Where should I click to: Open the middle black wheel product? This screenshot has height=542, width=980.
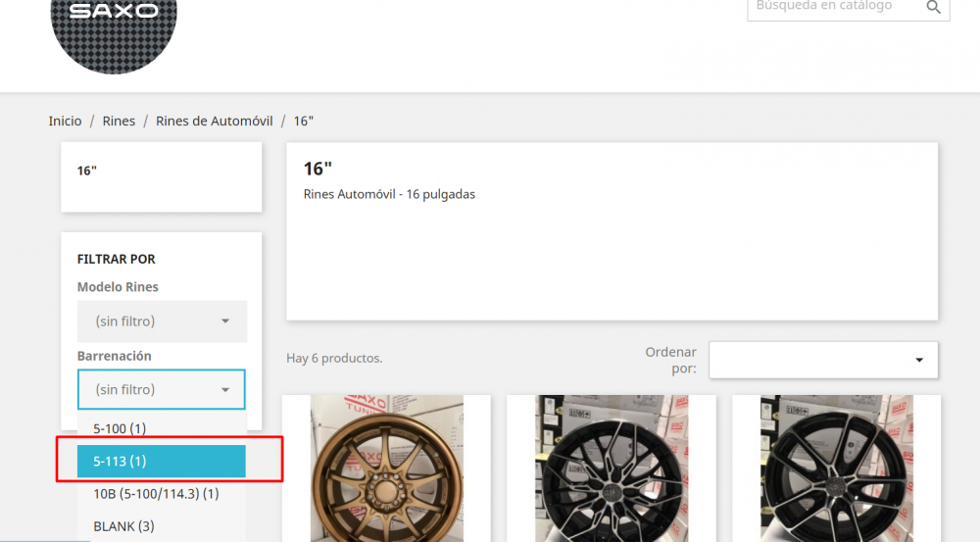click(x=612, y=468)
